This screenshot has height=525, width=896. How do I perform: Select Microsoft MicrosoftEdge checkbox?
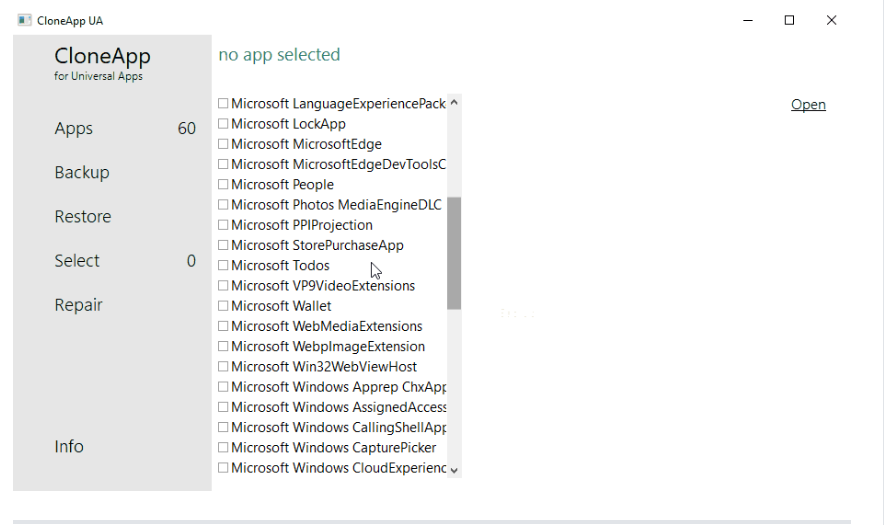[223, 144]
